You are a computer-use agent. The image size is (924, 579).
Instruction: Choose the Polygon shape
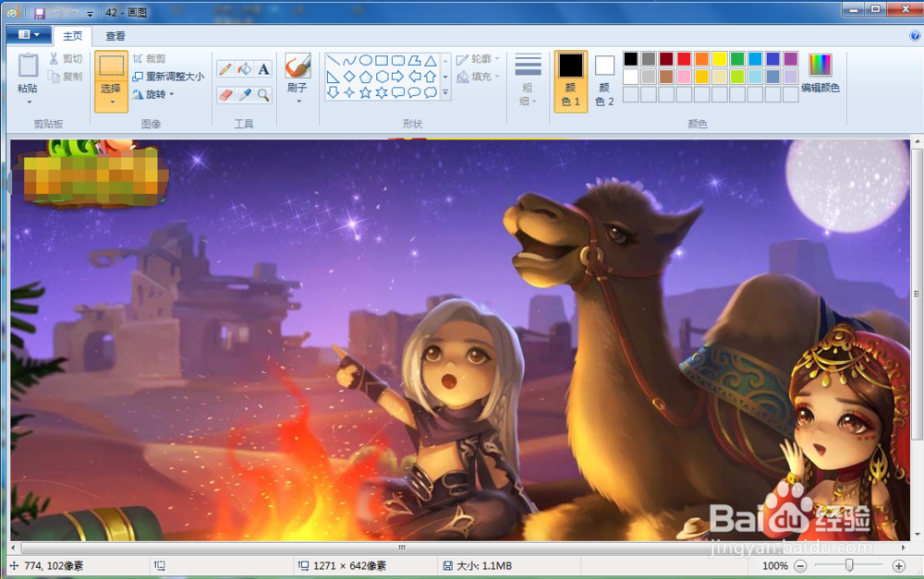coord(414,60)
